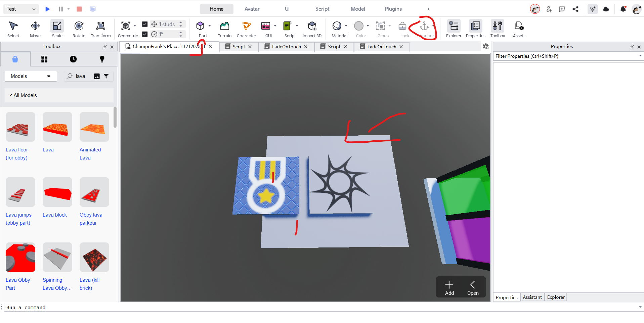644x323 pixels.
Task: Expand the Material dropdown arrow
Action: (x=346, y=26)
